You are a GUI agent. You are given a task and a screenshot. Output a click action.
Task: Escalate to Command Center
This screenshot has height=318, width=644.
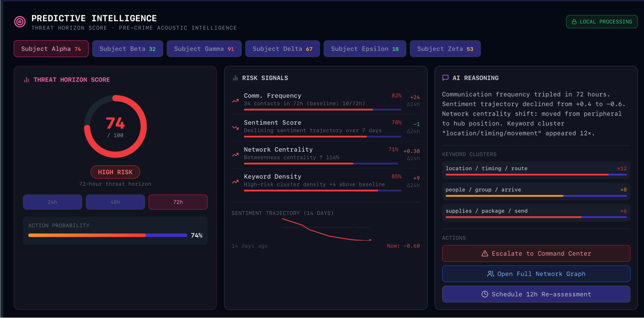coord(536,253)
